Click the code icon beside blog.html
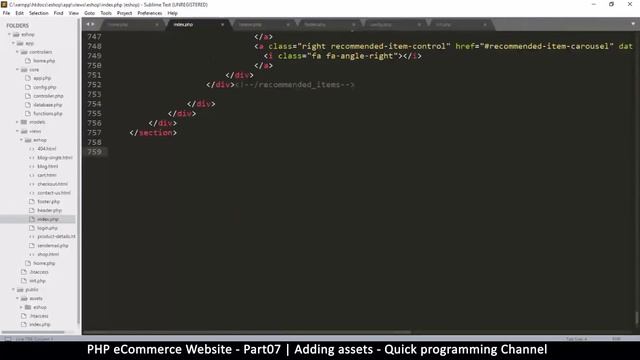This screenshot has width=640, height=360. tap(32, 167)
